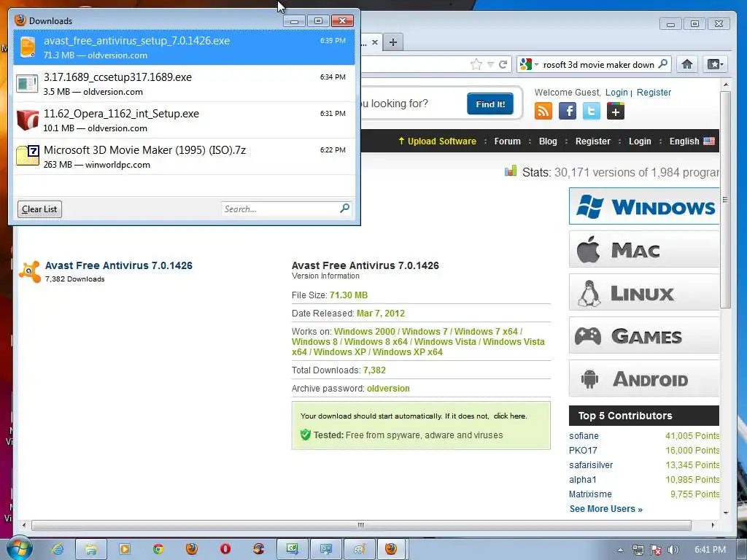747x560 pixels.
Task: Bookmark this page with the star icon
Action: 476,64
